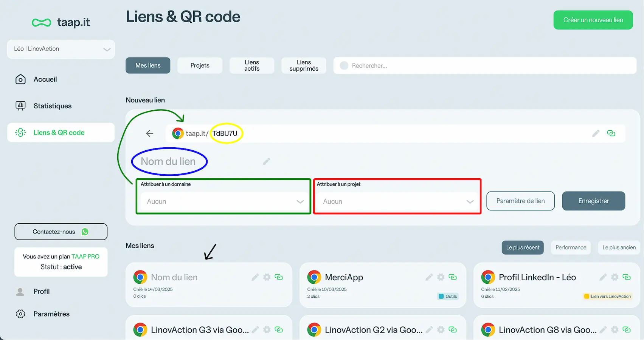The height and width of the screenshot is (340, 644).
Task: Edit LinovAction G3 via Goo... card
Action: pos(255,330)
